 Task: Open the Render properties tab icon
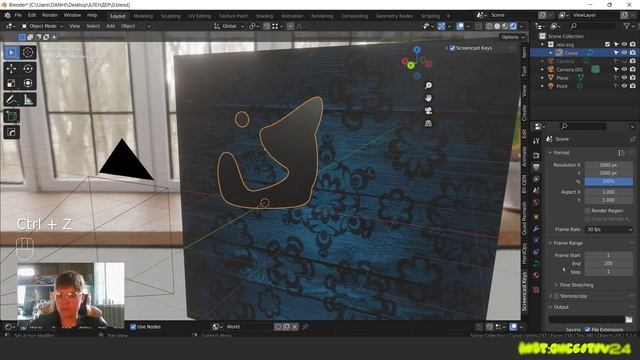(536, 156)
